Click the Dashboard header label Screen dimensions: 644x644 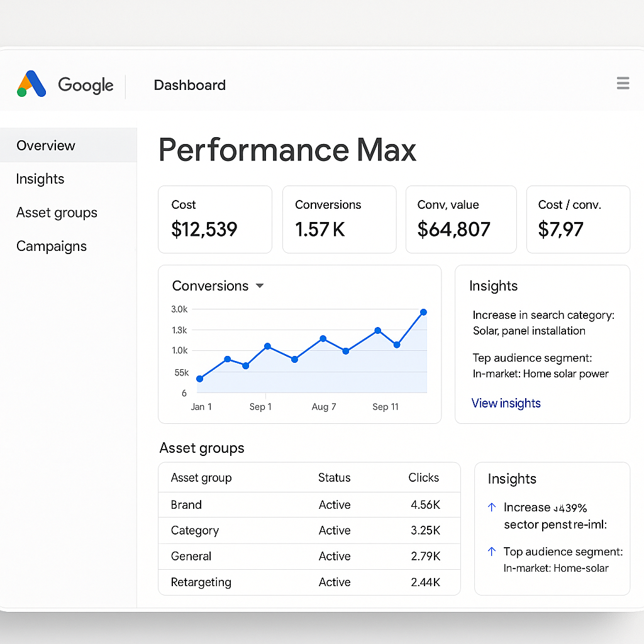pos(189,85)
